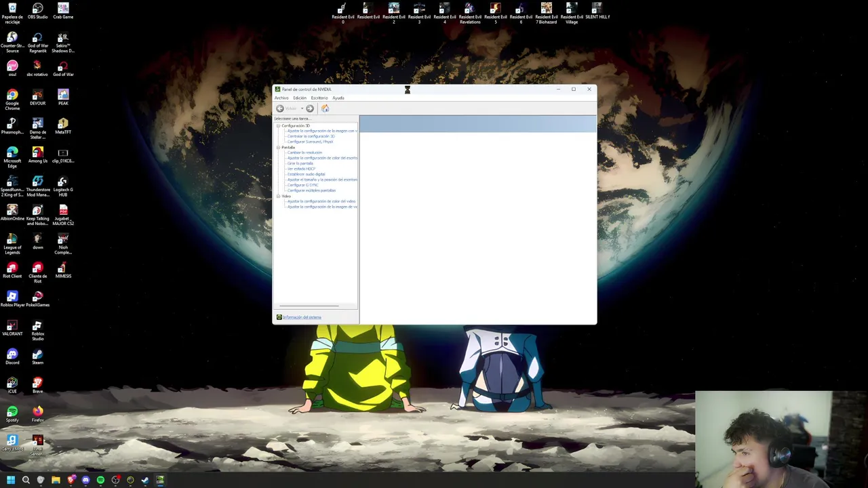The width and height of the screenshot is (868, 488).
Task: Select the DEVOUR desktop icon
Action: click(37, 98)
